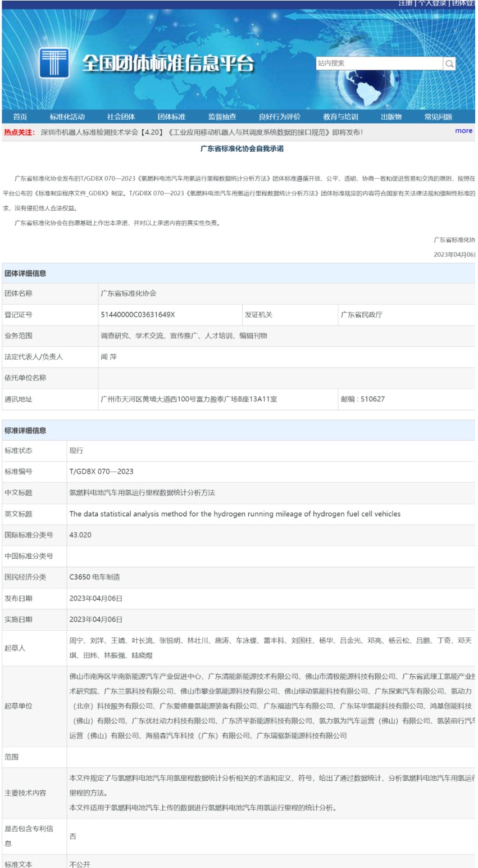
Task: Open the 团体登录 group login link
Action: (465, 4)
